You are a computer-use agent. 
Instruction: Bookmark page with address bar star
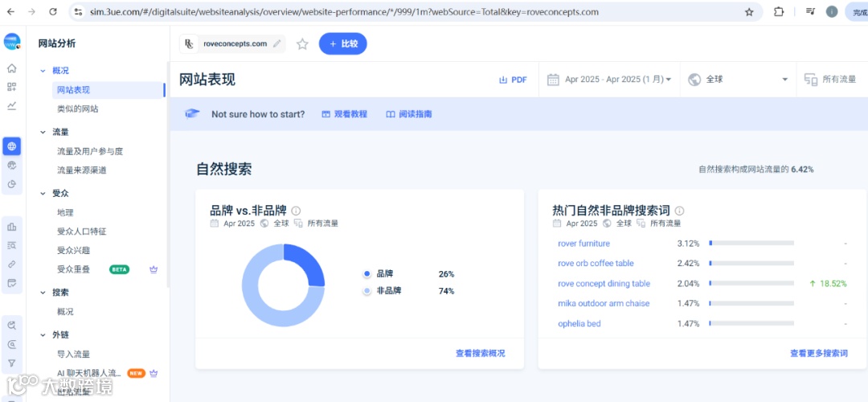tap(749, 11)
